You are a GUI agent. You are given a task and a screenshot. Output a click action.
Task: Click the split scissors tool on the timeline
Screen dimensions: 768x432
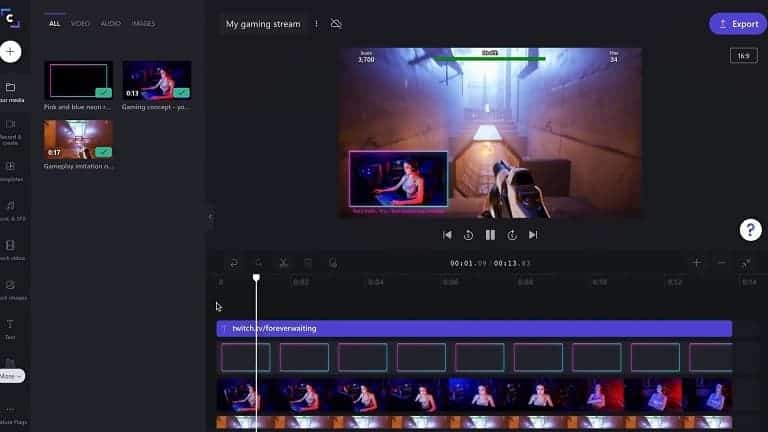pos(283,263)
